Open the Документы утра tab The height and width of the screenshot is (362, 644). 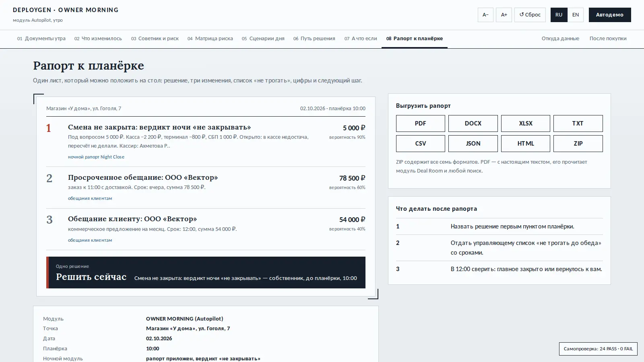coord(41,39)
